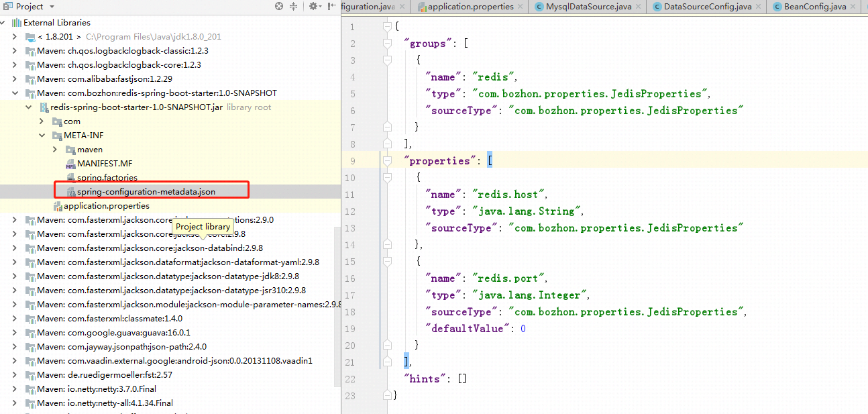Screen dimensions: 868x414
Task: Click the spring.factories file icon
Action: coord(70,178)
